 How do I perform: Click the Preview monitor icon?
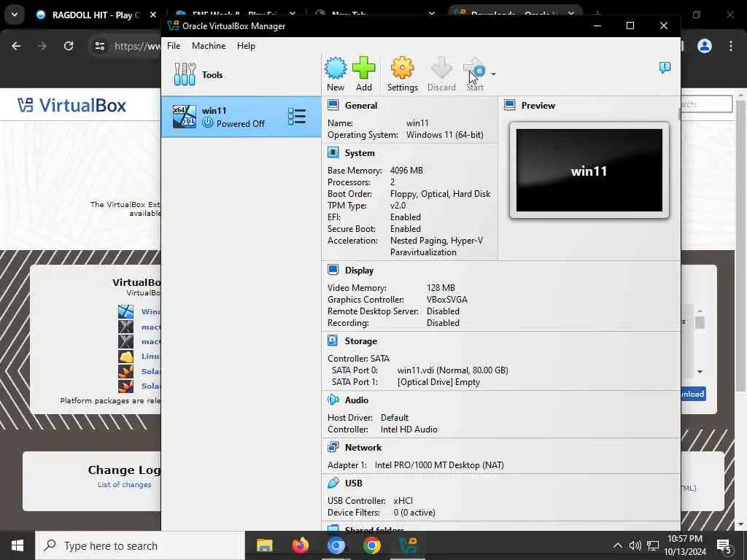[509, 105]
